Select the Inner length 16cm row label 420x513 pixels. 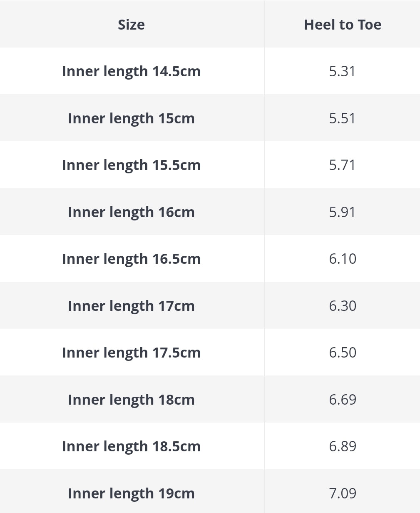tap(131, 212)
